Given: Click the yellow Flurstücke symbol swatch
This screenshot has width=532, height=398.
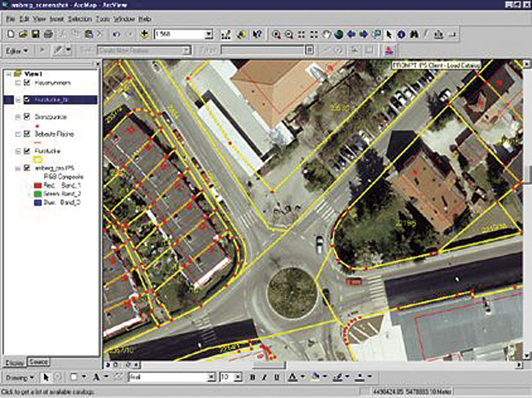Looking at the screenshot, I should pos(37,160).
